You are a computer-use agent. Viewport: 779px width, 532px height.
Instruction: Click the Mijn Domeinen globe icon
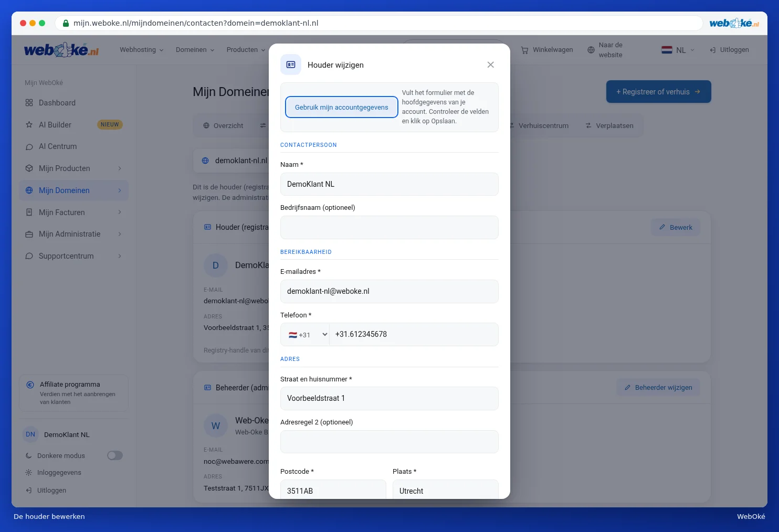click(29, 190)
